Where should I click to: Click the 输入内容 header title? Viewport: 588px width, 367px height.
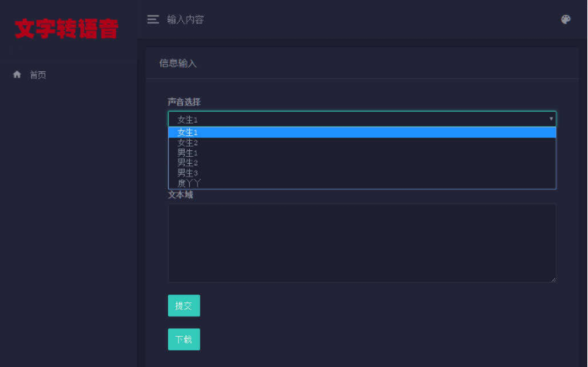click(x=186, y=19)
